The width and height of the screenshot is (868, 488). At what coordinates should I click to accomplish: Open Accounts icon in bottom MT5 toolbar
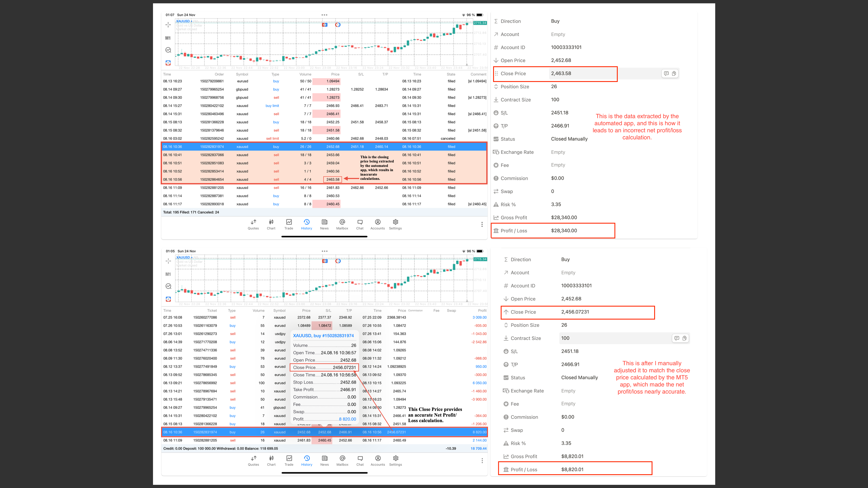tap(378, 460)
